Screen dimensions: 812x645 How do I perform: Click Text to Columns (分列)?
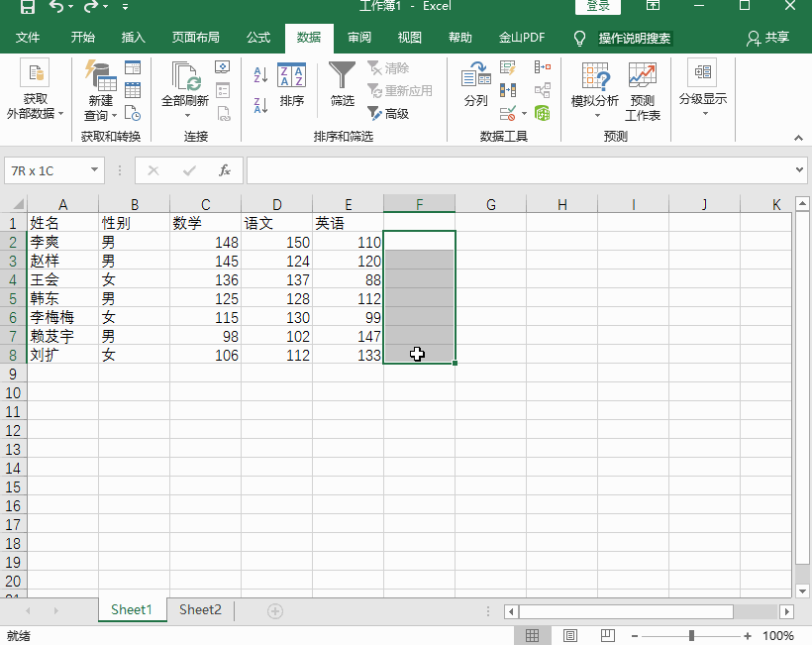click(x=476, y=84)
